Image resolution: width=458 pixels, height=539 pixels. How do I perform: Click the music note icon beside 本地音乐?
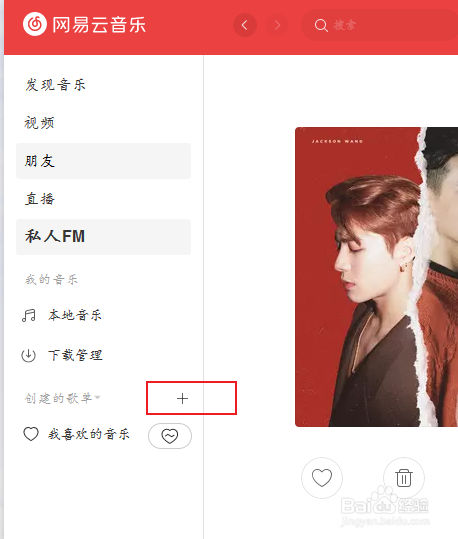pyautogui.click(x=29, y=315)
